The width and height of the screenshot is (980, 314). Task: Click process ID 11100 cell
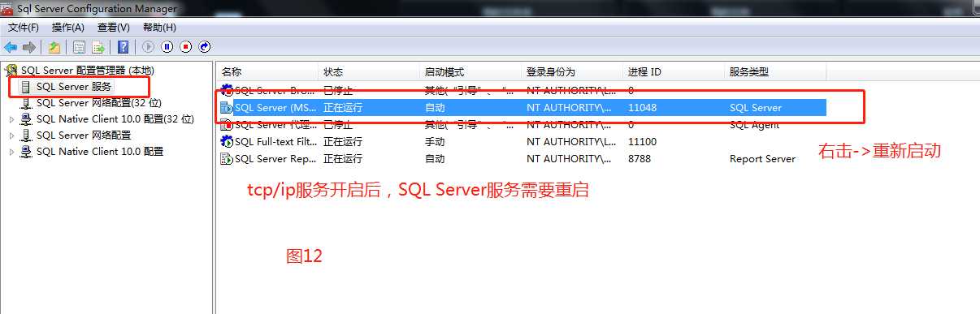click(x=642, y=141)
